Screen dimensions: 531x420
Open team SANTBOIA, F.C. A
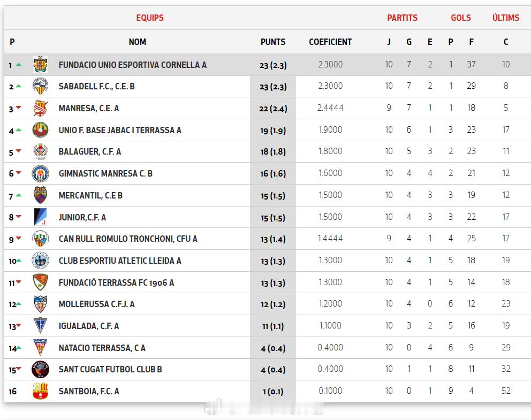(x=89, y=392)
